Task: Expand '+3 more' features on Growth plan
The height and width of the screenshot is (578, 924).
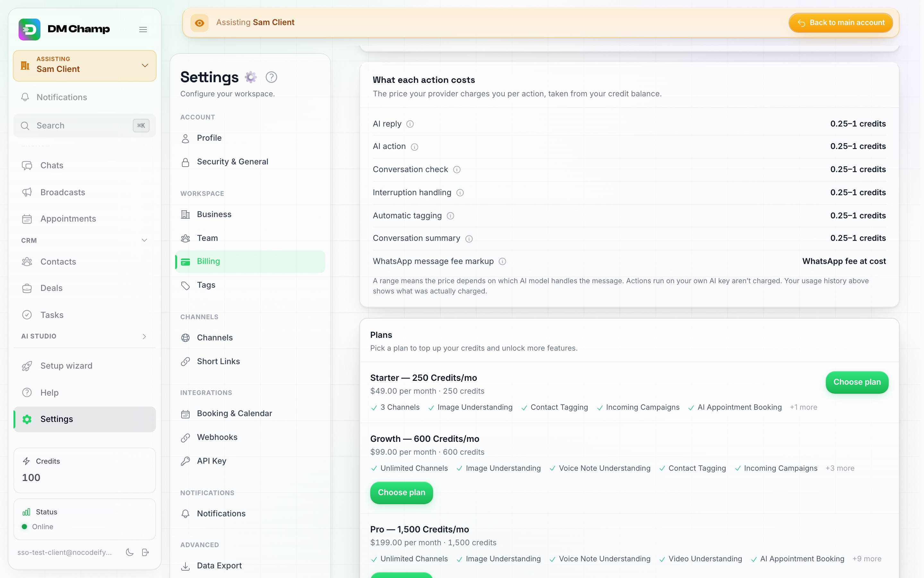Action: click(x=840, y=468)
